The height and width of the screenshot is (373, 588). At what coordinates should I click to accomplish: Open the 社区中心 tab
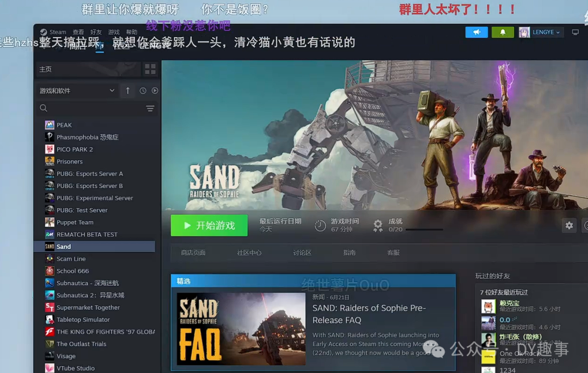(249, 253)
